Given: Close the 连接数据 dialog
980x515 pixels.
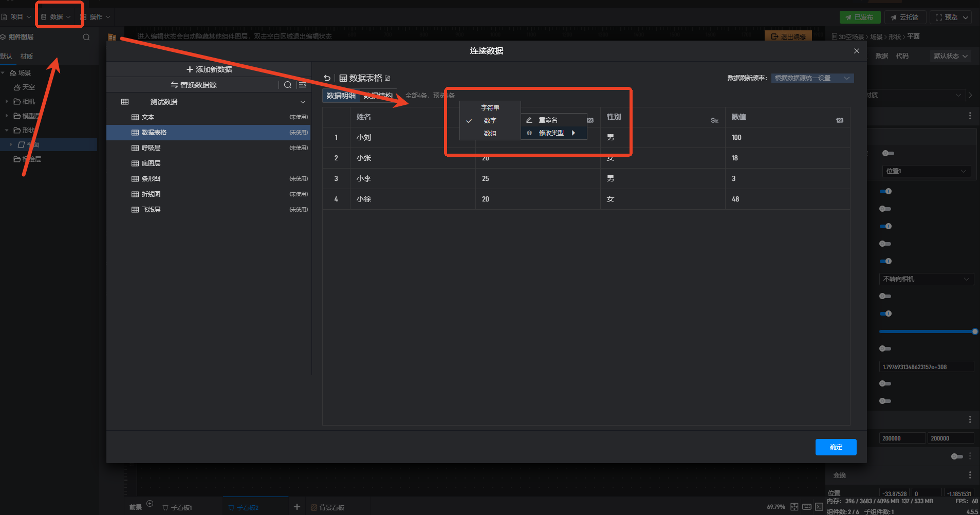Looking at the screenshot, I should 856,51.
